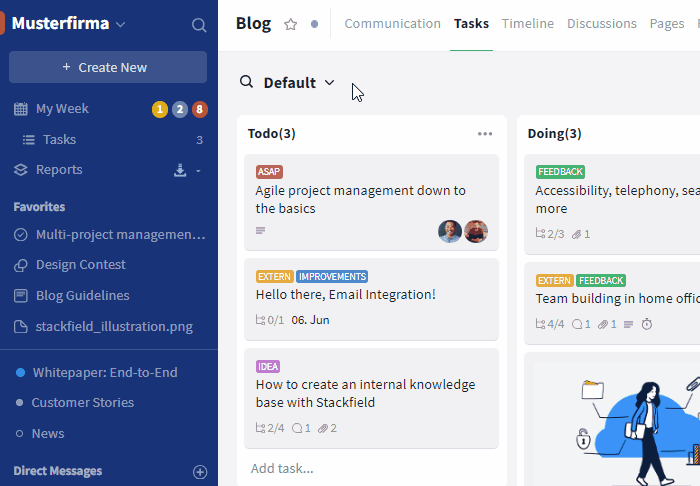Click the IMPROVEMENTS label tag

click(332, 277)
